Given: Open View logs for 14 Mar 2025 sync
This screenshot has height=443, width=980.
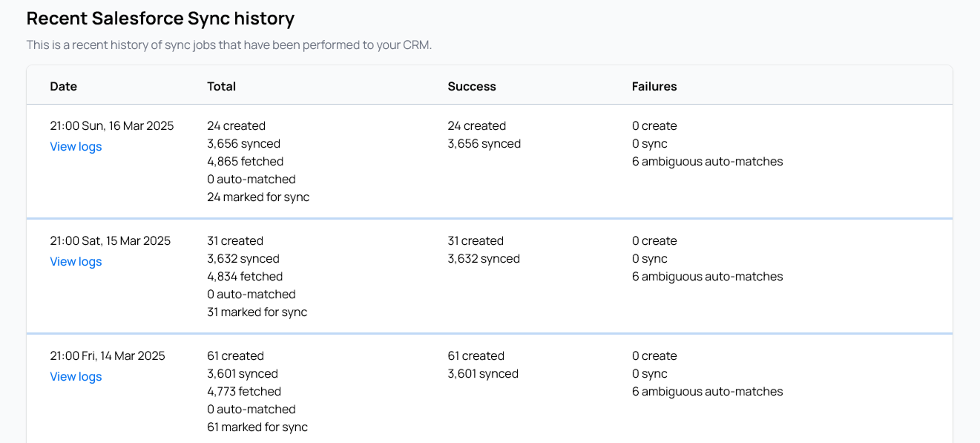Looking at the screenshot, I should (x=76, y=377).
